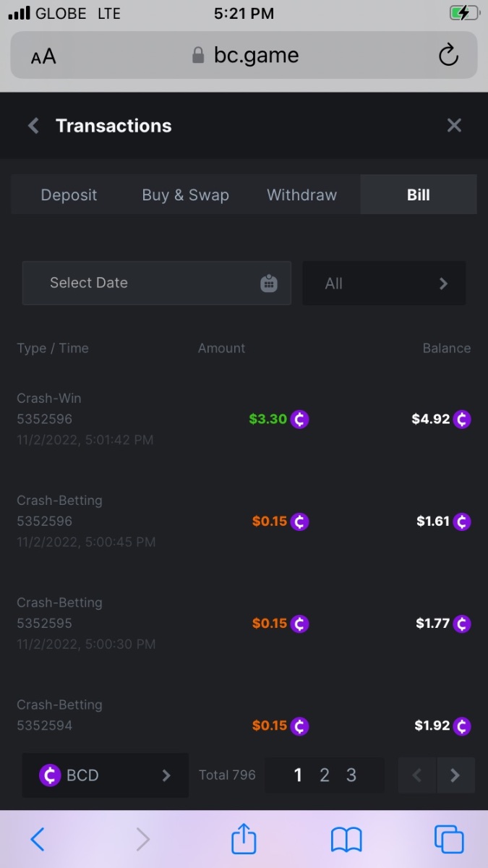This screenshot has width=488, height=868.
Task: Jump to page 3 of transactions
Action: pyautogui.click(x=351, y=775)
